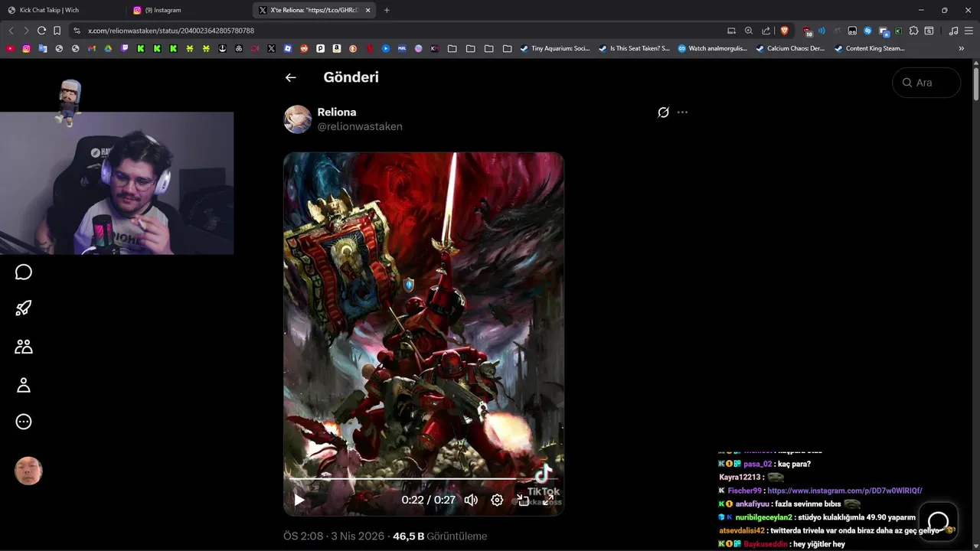Screen dimensions: 980x551
Task: Click the post timestamp ÖS 2:08
Action: coord(303,536)
